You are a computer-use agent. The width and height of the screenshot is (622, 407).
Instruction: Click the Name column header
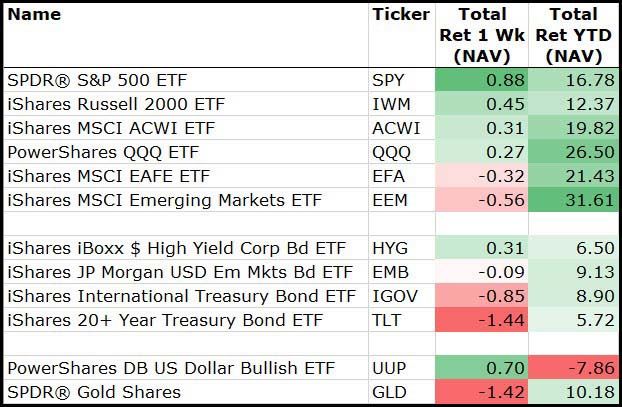pos(34,15)
